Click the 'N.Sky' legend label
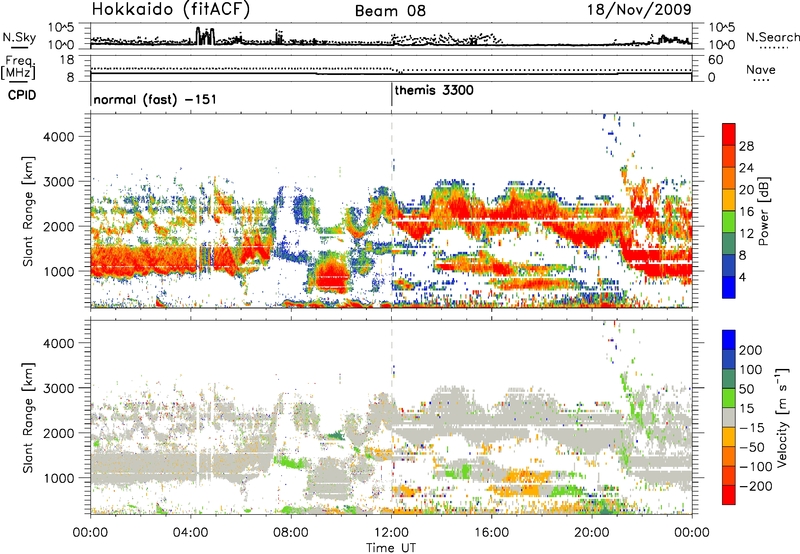 (19, 37)
